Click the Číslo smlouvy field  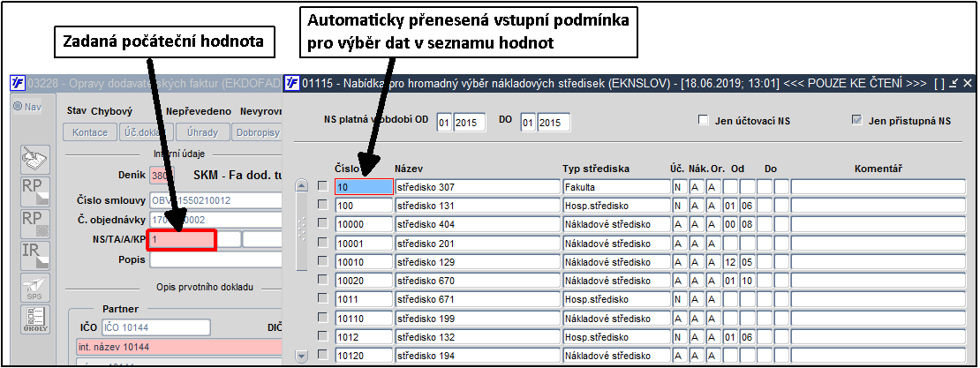point(215,200)
